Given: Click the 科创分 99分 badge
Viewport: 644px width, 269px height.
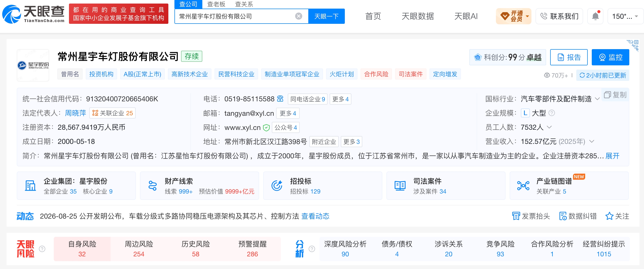Looking at the screenshot, I should pos(508,57).
